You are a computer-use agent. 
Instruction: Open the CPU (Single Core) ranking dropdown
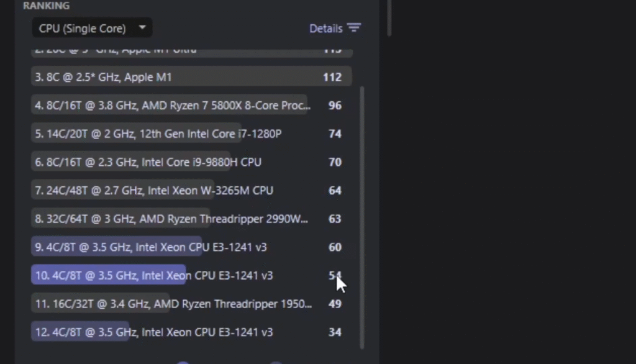(x=83, y=29)
